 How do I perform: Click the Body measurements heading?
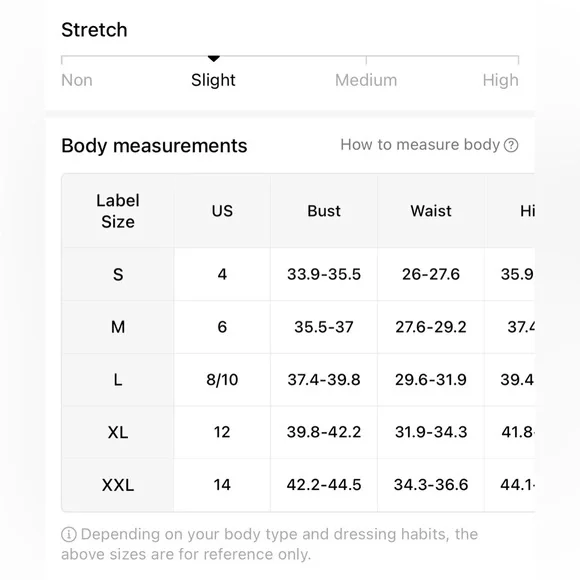pyautogui.click(x=154, y=145)
